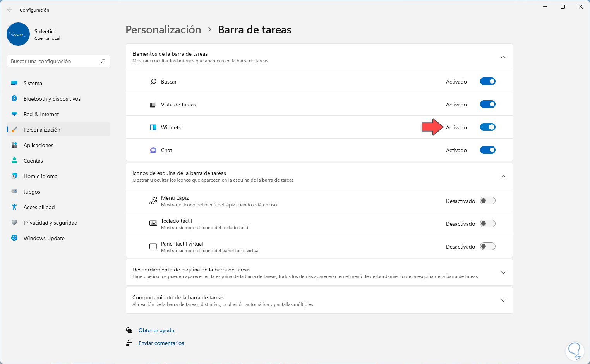
Task: Collapse Elementos de la barra de tareas section
Action: [503, 57]
